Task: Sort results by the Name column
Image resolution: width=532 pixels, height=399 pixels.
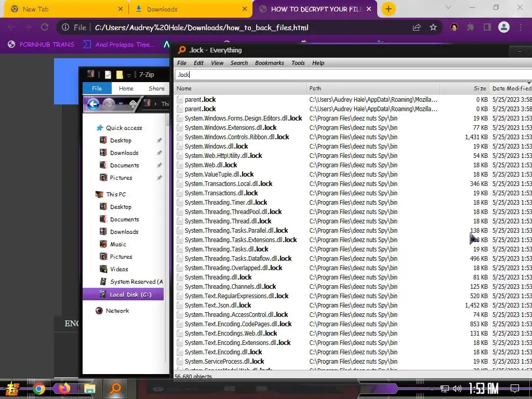Action: (x=240, y=88)
